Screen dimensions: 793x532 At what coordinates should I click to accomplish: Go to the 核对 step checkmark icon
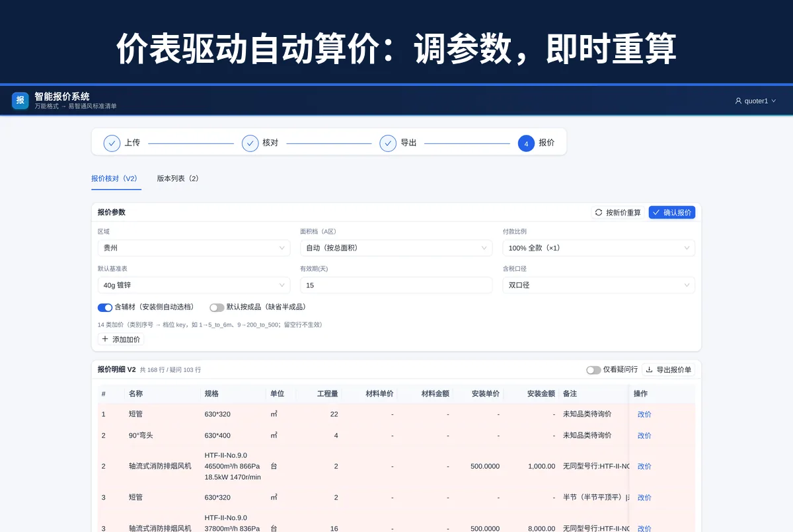(250, 143)
